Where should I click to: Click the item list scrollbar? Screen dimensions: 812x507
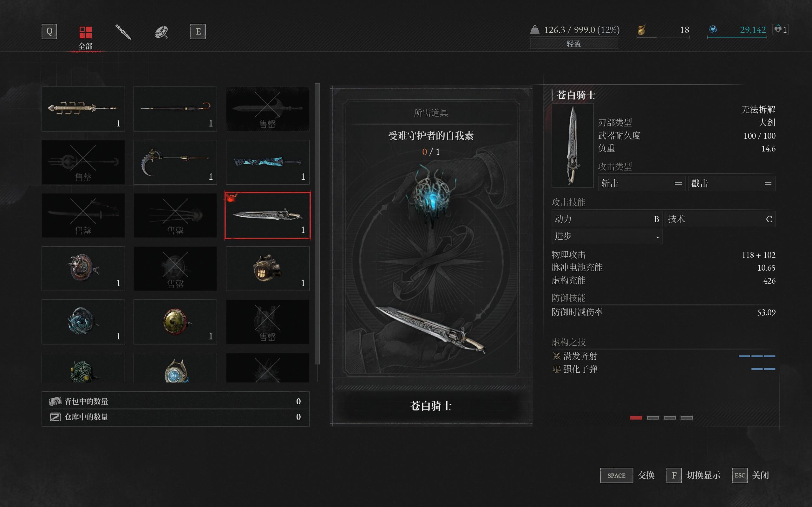pos(317,224)
